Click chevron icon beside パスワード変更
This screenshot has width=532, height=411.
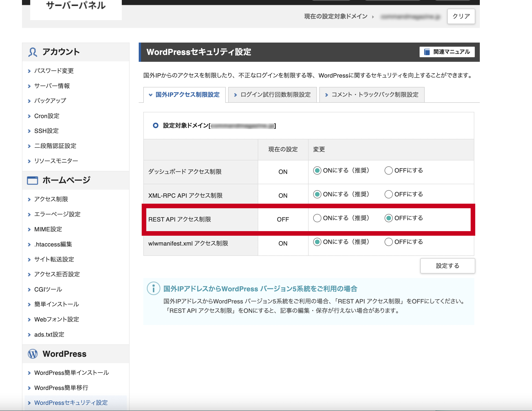coord(29,71)
